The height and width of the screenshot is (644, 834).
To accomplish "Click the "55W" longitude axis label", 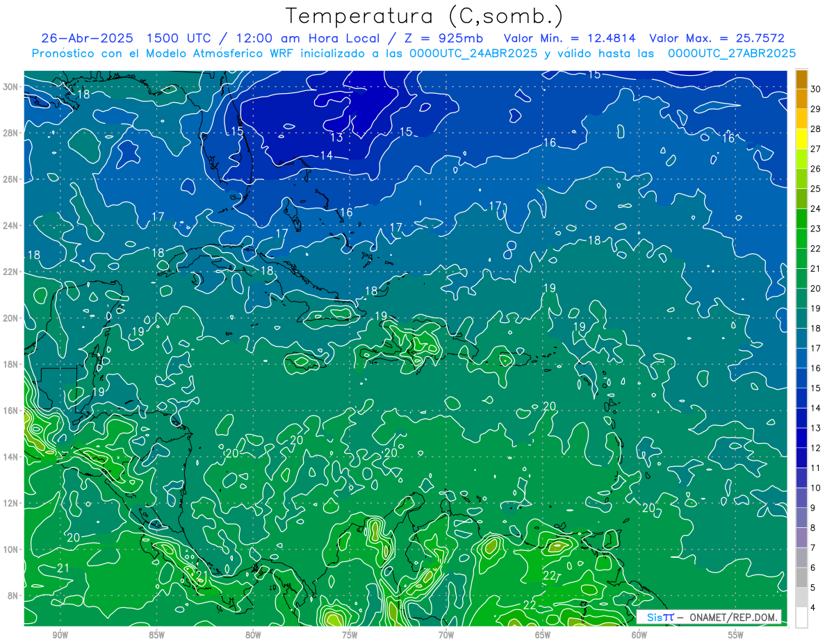I will point(736,635).
